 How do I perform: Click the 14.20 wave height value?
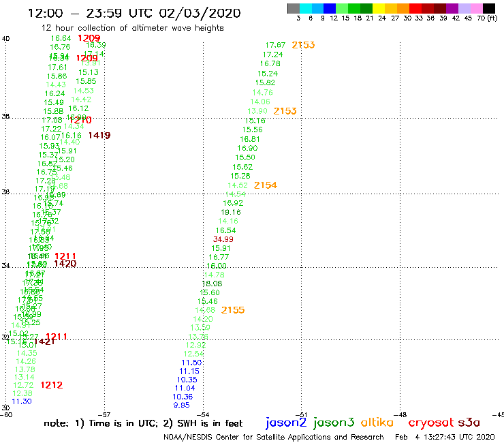(203, 319)
